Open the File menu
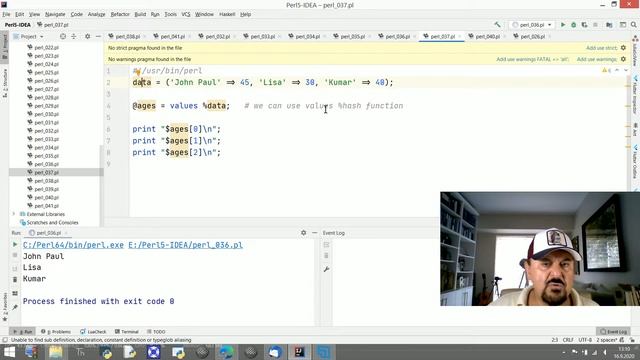Viewport: 640px width, 360px height. [6, 14]
